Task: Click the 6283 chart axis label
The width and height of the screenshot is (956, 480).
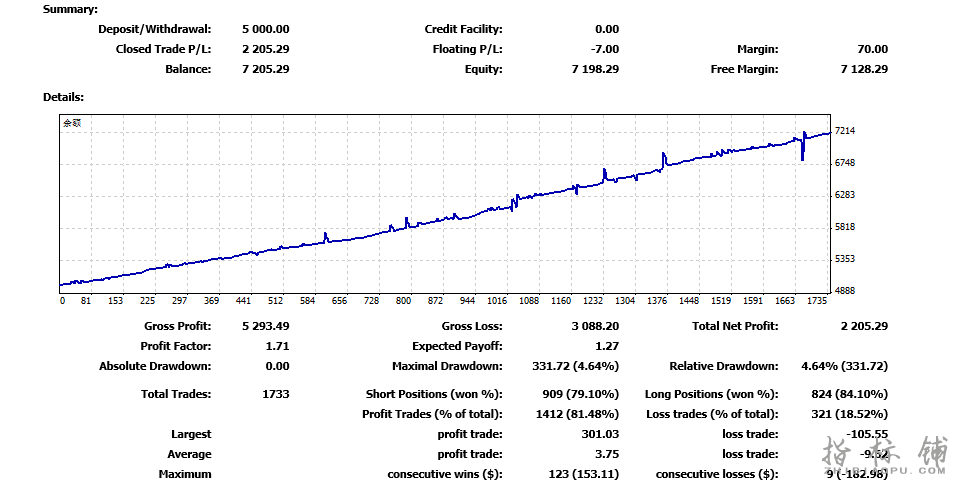Action: coord(845,195)
